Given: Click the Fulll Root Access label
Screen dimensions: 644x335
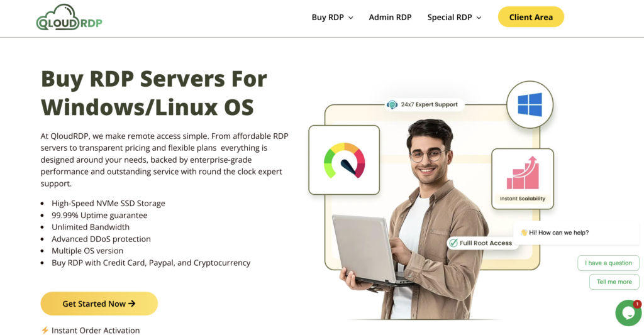Looking at the screenshot, I should coord(486,243).
